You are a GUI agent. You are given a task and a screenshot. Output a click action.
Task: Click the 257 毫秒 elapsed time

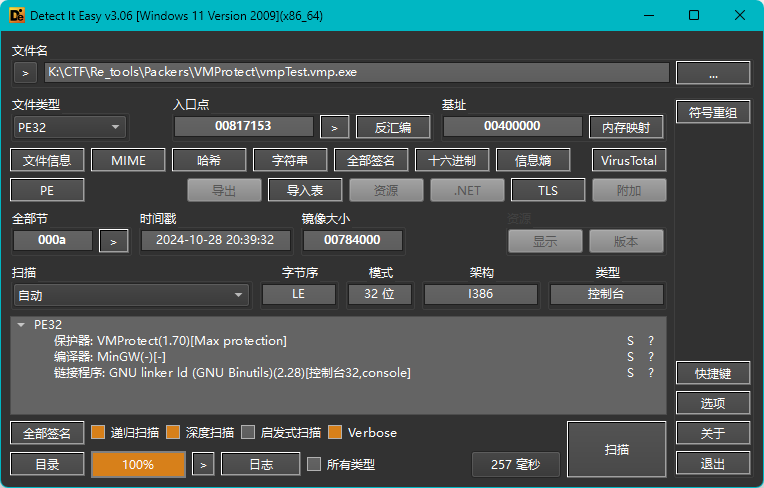pos(516,464)
